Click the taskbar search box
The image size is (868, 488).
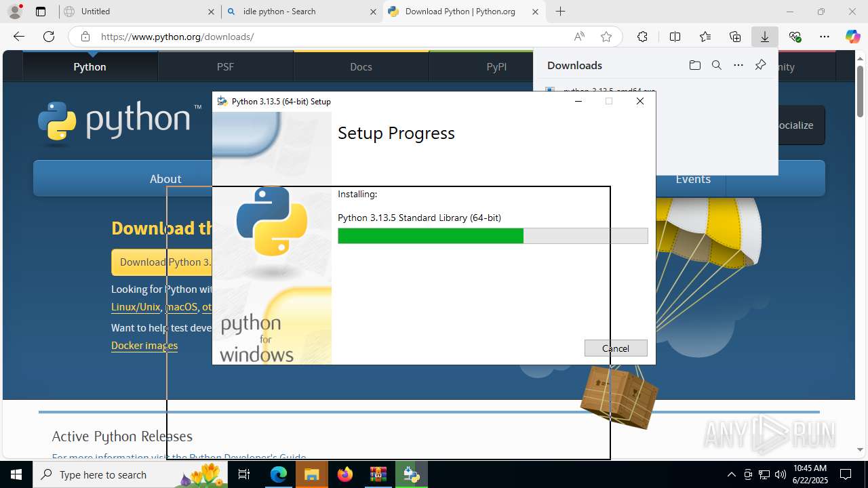130,474
